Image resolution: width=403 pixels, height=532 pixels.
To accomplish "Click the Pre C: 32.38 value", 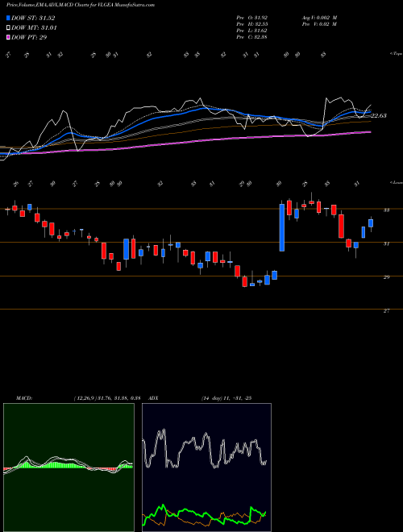I will click(x=252, y=37).
